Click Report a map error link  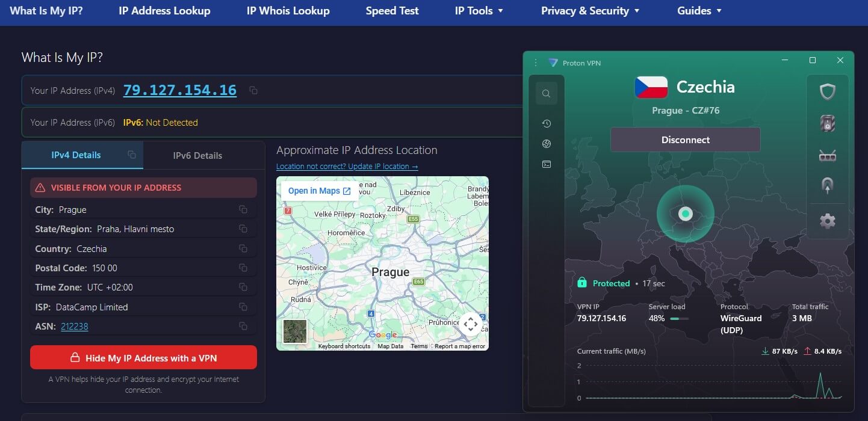point(460,346)
